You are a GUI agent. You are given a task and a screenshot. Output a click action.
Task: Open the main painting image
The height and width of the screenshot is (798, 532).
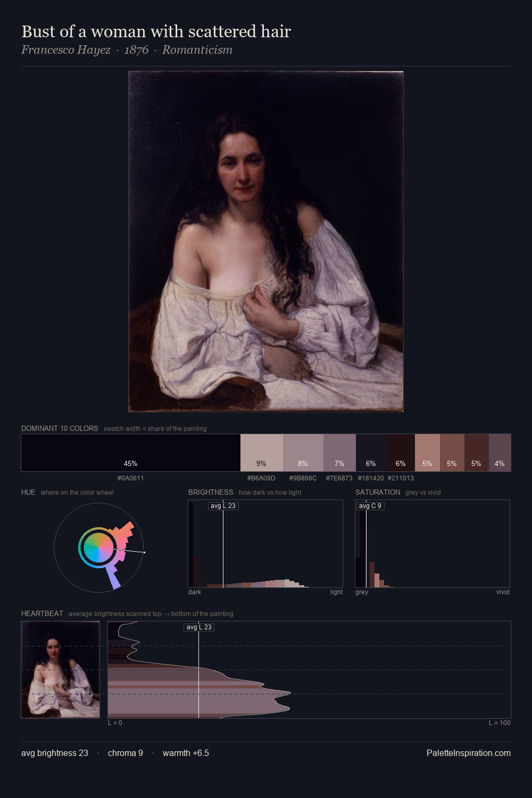click(266, 242)
